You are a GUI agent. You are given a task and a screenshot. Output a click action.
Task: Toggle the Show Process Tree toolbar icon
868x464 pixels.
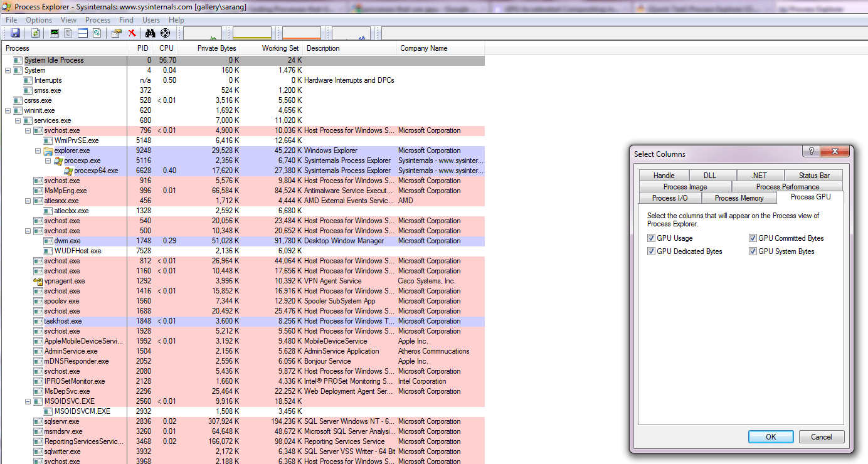(x=69, y=33)
